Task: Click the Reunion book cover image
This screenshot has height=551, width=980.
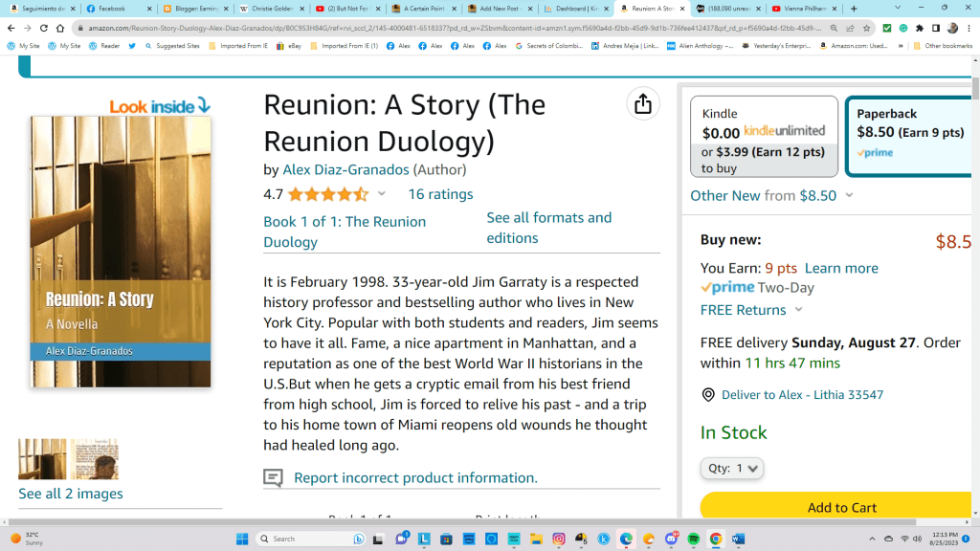Action: pos(120,252)
